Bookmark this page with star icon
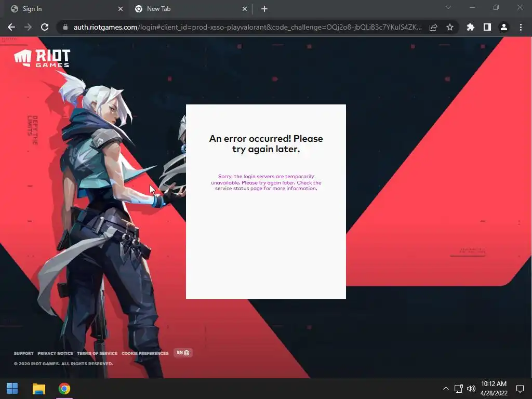 tap(450, 27)
